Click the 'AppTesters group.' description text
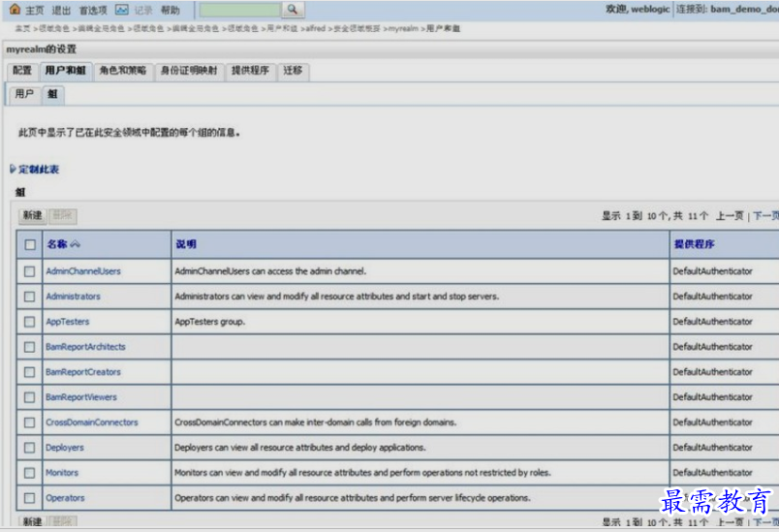Image resolution: width=779 pixels, height=532 pixels. (x=210, y=322)
